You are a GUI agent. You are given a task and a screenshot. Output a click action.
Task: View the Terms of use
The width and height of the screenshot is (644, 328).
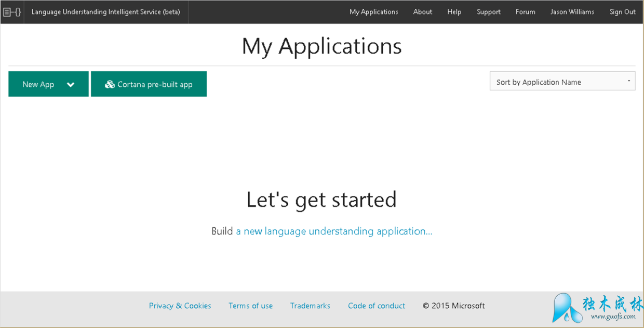coord(250,306)
